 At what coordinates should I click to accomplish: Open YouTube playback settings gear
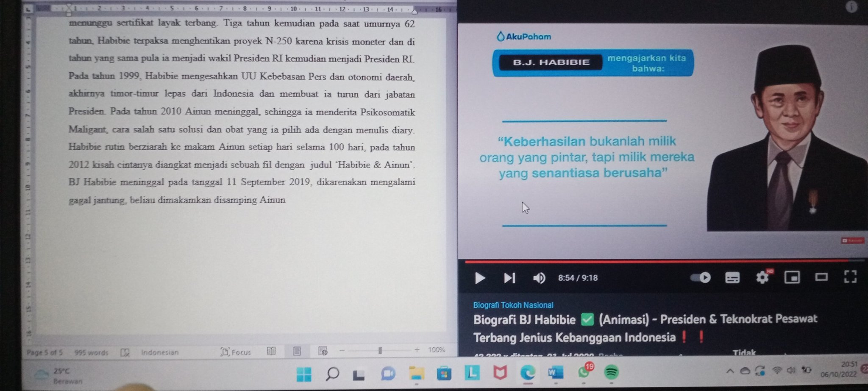[x=762, y=278]
